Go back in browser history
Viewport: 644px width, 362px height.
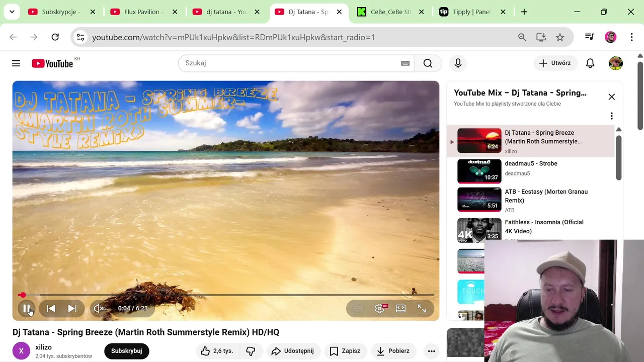tap(13, 37)
